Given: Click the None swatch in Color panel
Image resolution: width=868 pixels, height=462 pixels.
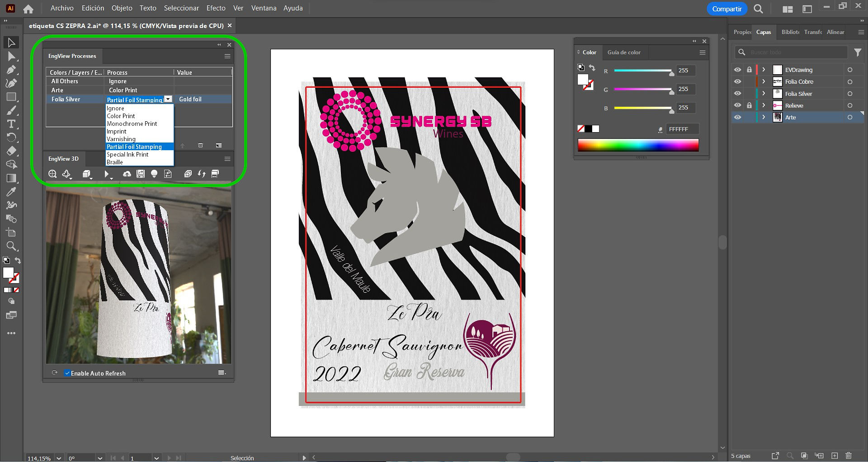Looking at the screenshot, I should click(581, 129).
